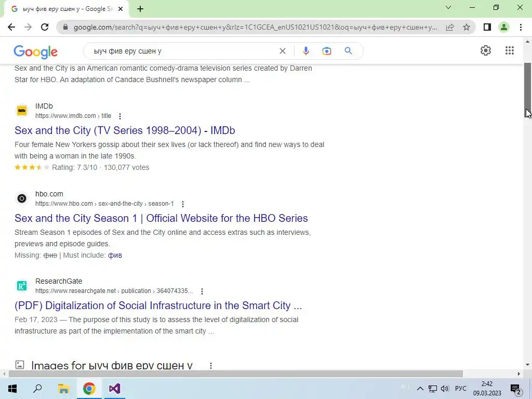Submit search with magnifier icon
532x399 pixels.
[x=348, y=51]
